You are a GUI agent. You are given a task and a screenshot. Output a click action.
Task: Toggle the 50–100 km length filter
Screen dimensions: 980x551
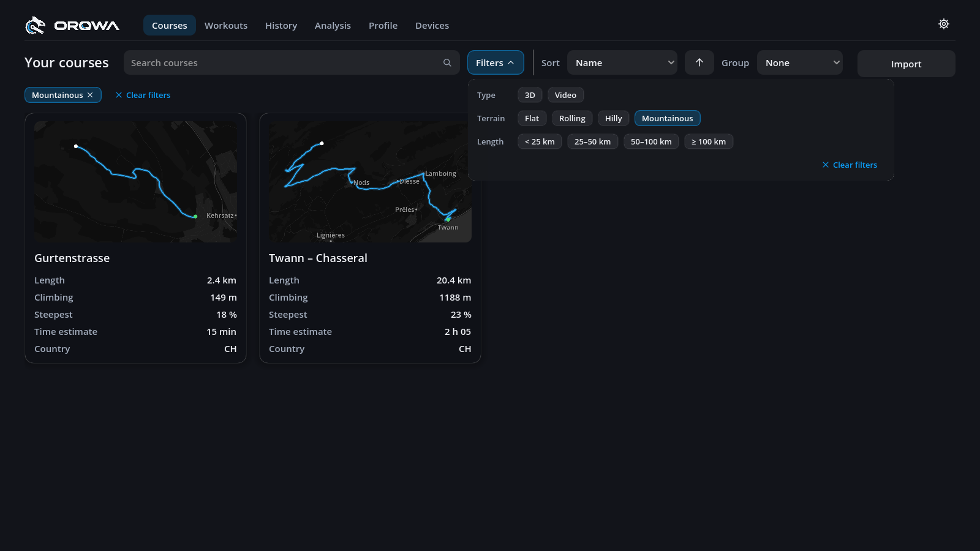point(651,141)
